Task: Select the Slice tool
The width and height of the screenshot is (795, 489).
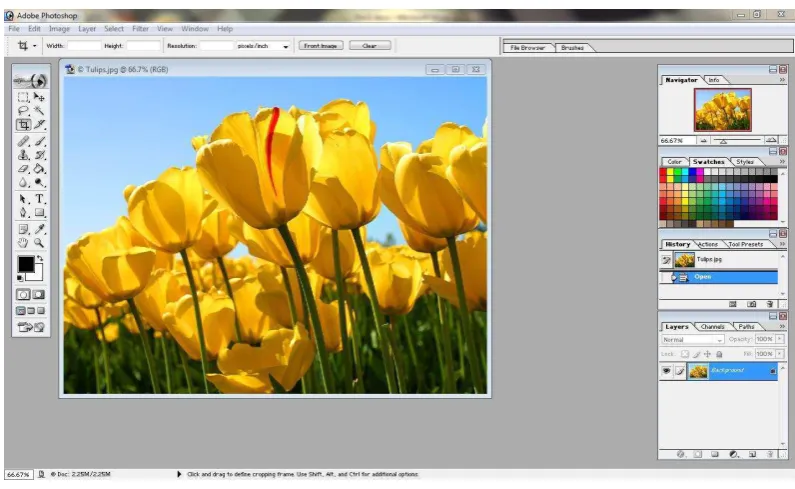Action: (x=39, y=124)
